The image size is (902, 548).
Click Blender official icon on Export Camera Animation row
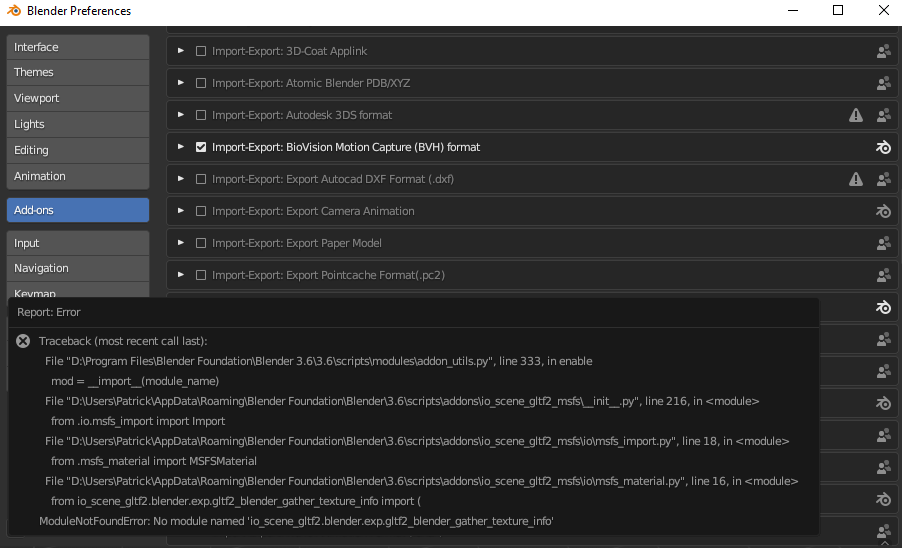[883, 212]
